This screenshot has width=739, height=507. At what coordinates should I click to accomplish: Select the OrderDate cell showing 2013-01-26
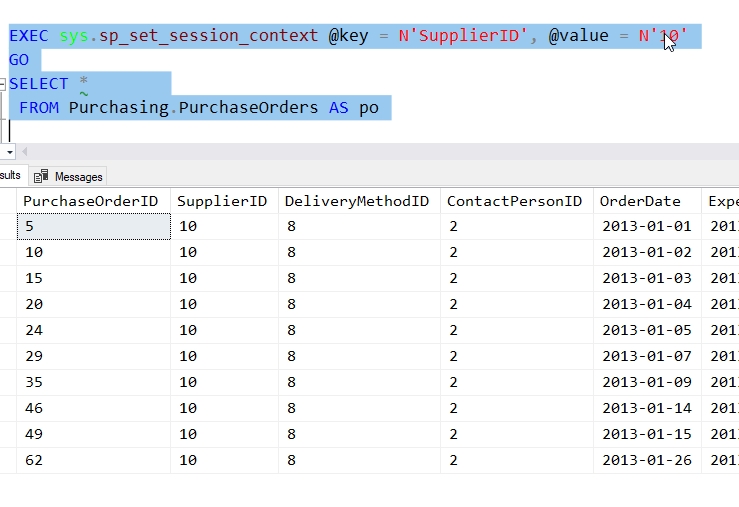pos(646,461)
